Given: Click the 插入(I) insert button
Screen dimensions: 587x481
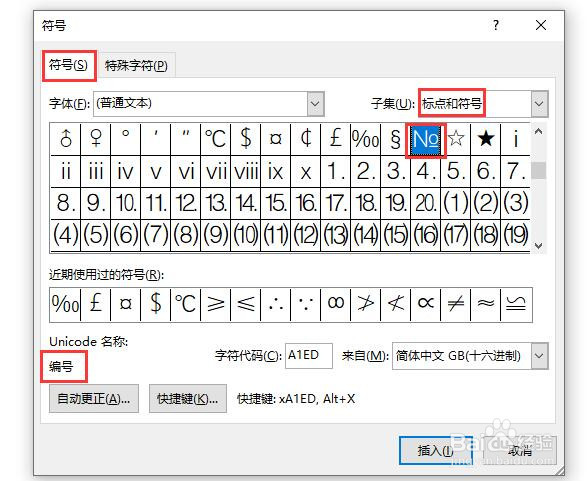Looking at the screenshot, I should click(436, 450).
